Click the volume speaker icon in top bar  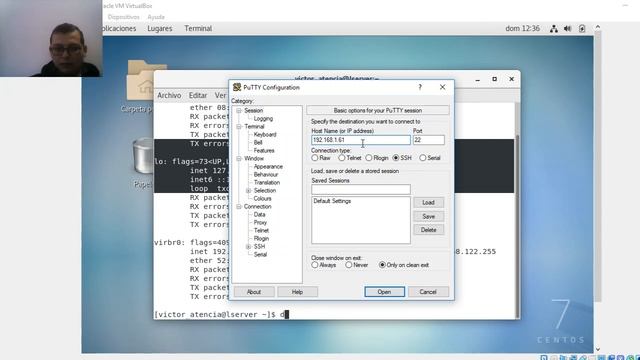tap(567, 29)
